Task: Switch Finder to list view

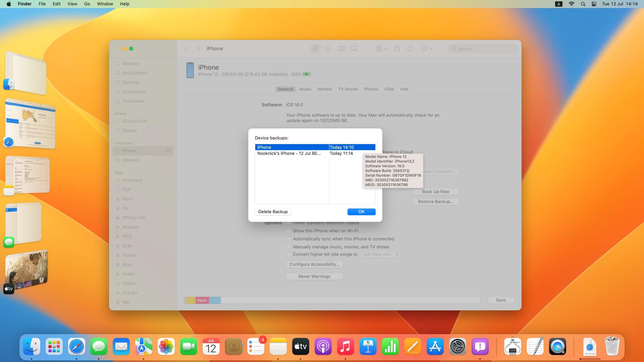Action: 328,49
